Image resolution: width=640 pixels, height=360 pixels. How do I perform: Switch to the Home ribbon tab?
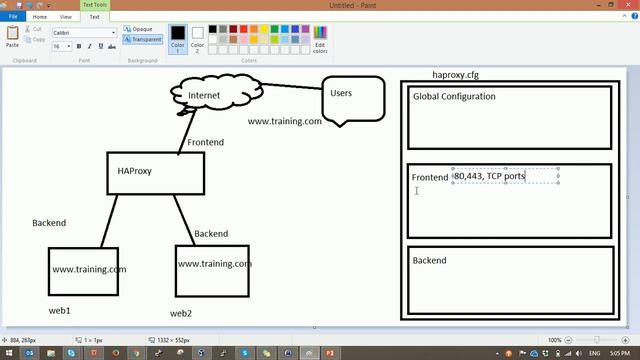pyautogui.click(x=40, y=17)
